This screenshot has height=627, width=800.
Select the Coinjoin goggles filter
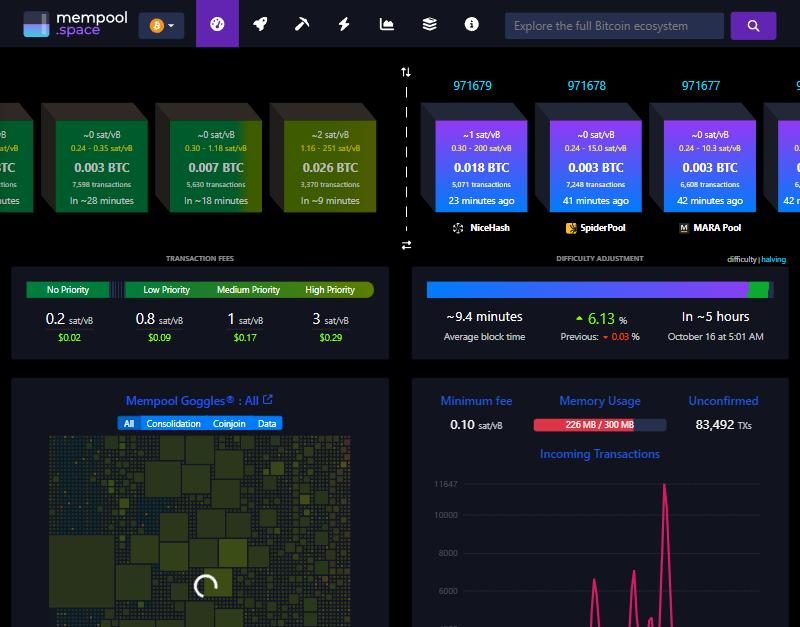pyautogui.click(x=229, y=423)
